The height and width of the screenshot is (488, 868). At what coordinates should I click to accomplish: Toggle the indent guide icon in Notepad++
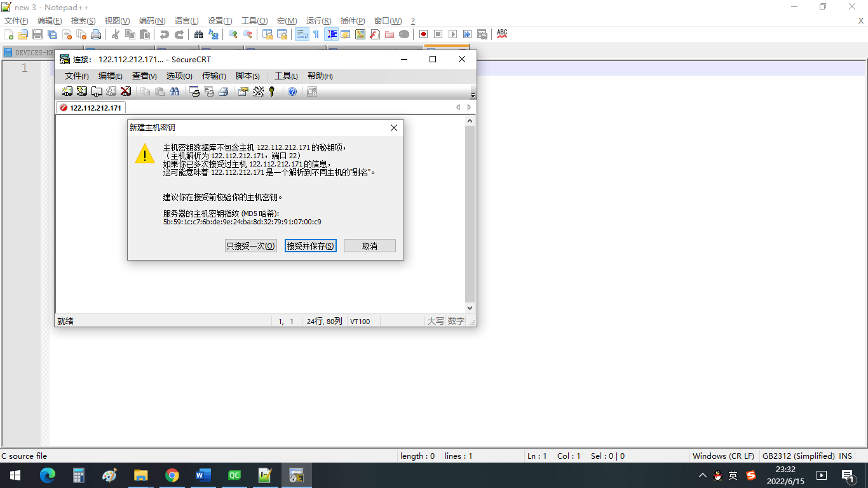(x=331, y=34)
